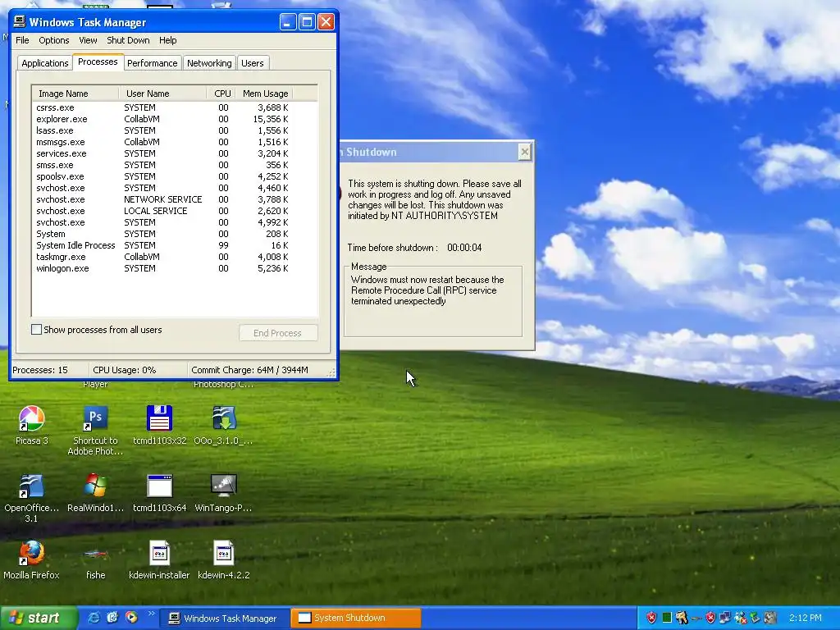Click the red shield icon left of the CPU meter

(651, 618)
